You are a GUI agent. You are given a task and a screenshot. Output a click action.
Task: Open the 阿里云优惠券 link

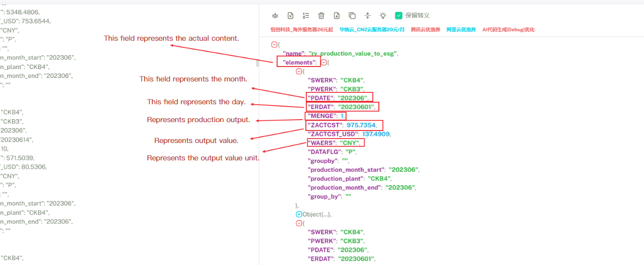[461, 30]
